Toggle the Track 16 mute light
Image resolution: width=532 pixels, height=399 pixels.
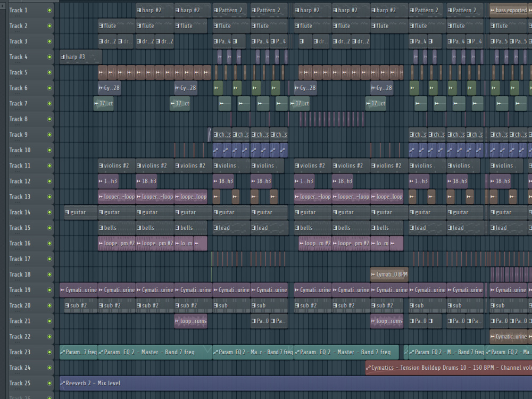pyautogui.click(x=49, y=243)
